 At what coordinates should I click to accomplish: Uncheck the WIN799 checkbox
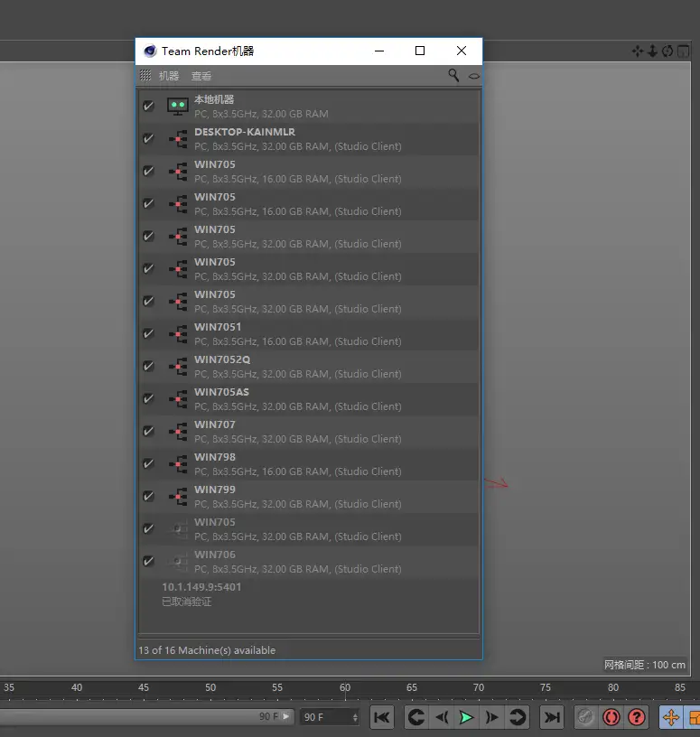148,496
